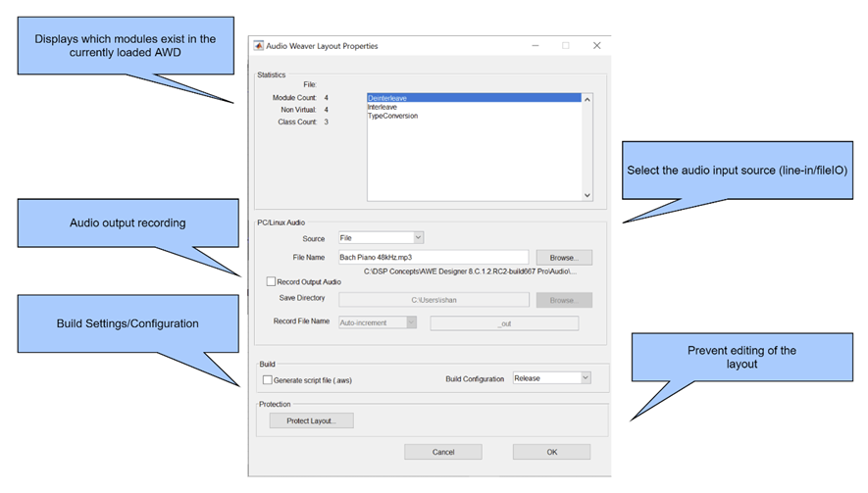
Task: Minimize the Layout Properties window
Action: [535, 46]
